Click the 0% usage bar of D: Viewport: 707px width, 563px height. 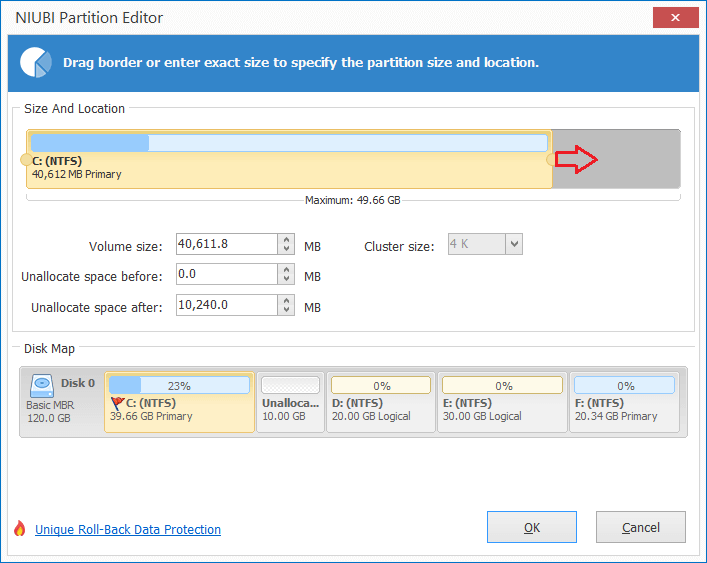pos(381,385)
